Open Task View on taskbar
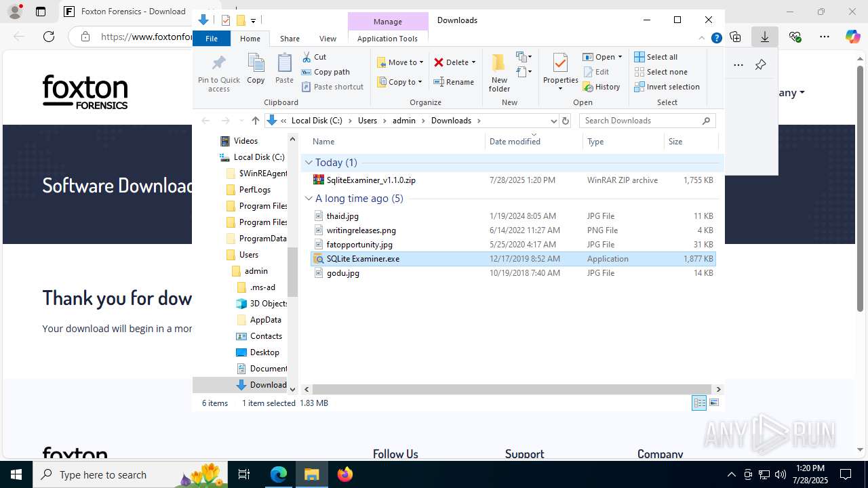868x488 pixels. pyautogui.click(x=244, y=474)
